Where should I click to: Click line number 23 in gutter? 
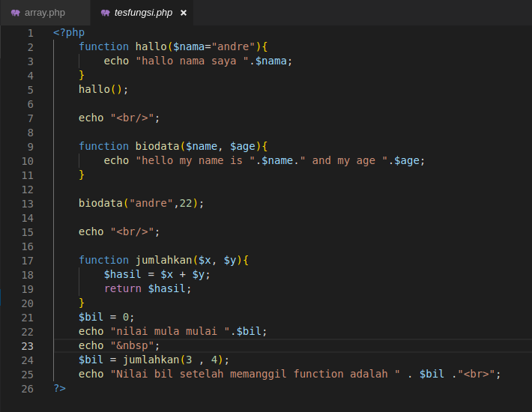[28, 346]
